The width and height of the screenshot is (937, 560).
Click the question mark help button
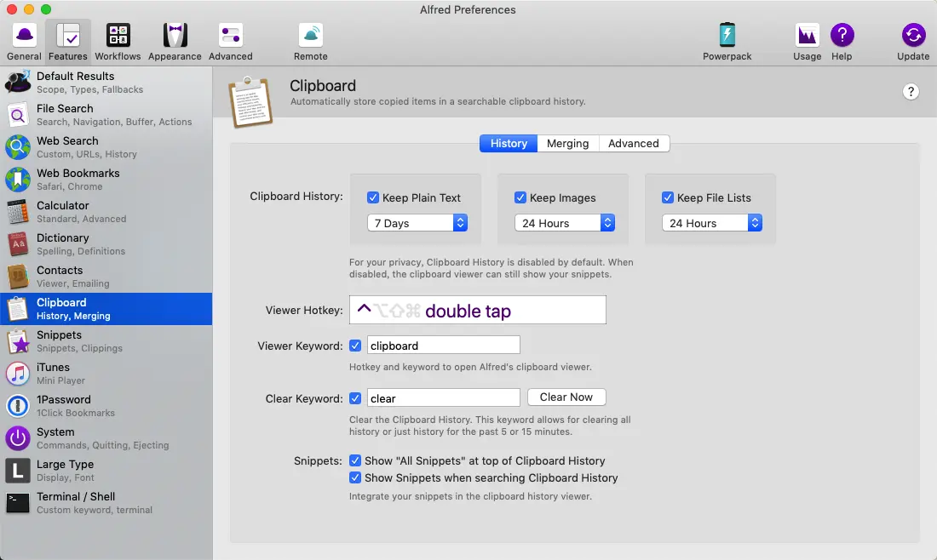pos(910,91)
